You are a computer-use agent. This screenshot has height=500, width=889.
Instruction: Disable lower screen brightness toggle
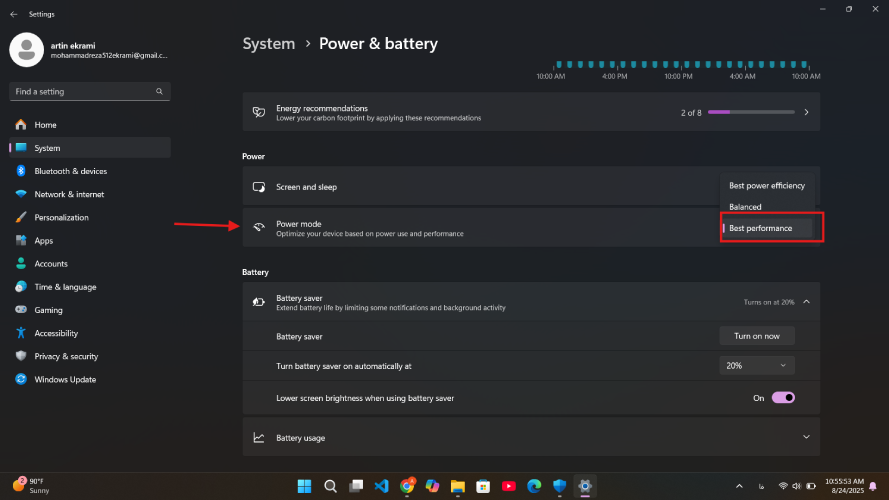tap(783, 398)
